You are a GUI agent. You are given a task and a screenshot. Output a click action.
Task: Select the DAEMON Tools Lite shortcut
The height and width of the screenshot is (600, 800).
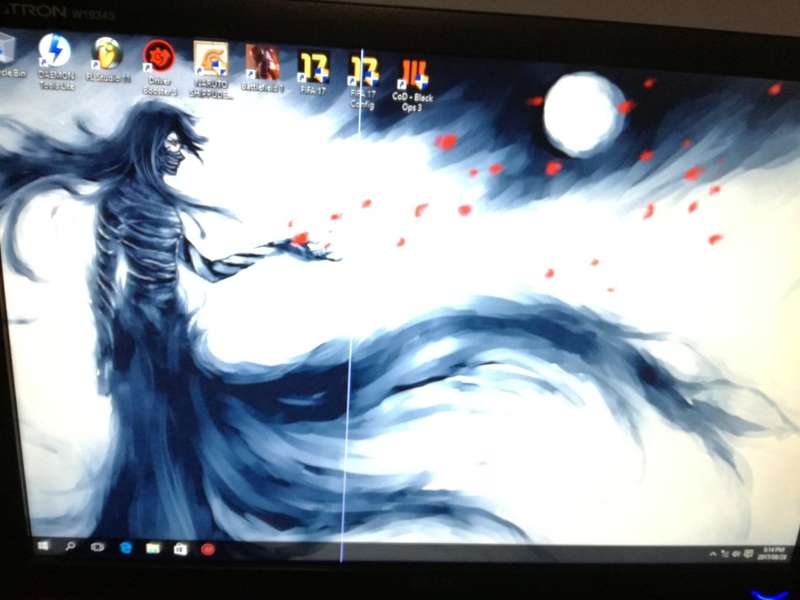tap(56, 62)
